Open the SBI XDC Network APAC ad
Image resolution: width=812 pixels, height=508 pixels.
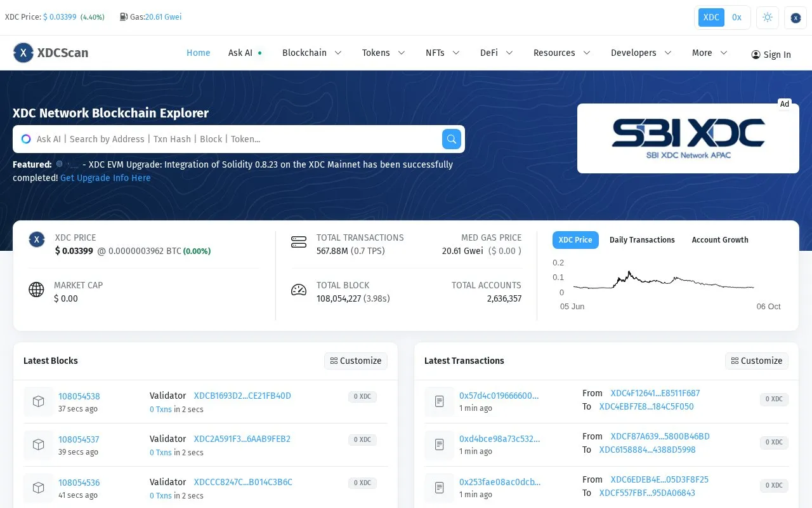click(x=688, y=138)
